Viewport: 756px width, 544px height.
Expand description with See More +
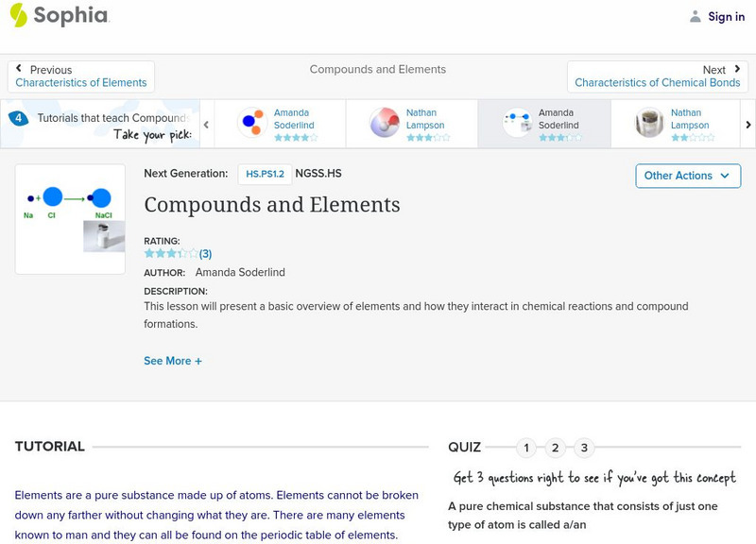point(173,361)
